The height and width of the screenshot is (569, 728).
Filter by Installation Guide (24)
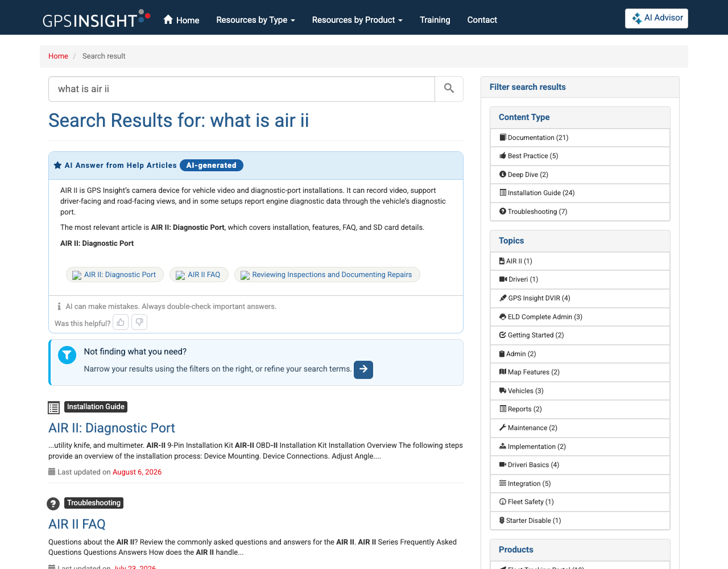pyautogui.click(x=580, y=193)
